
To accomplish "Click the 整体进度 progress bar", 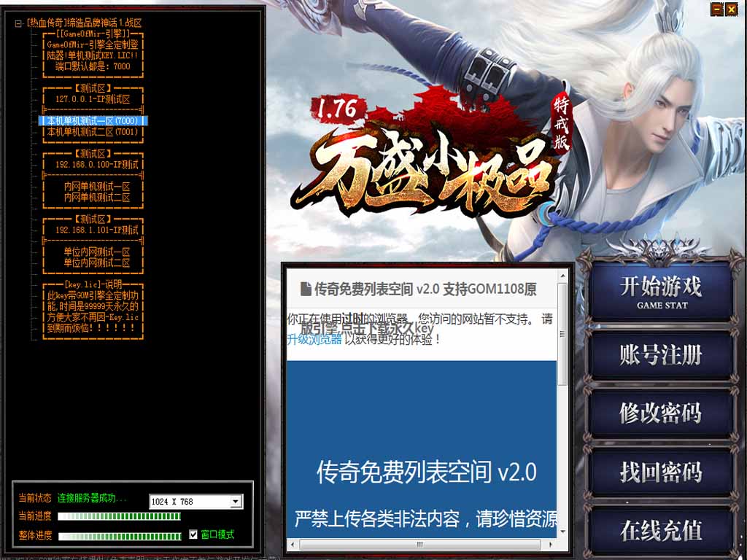I will (120, 536).
